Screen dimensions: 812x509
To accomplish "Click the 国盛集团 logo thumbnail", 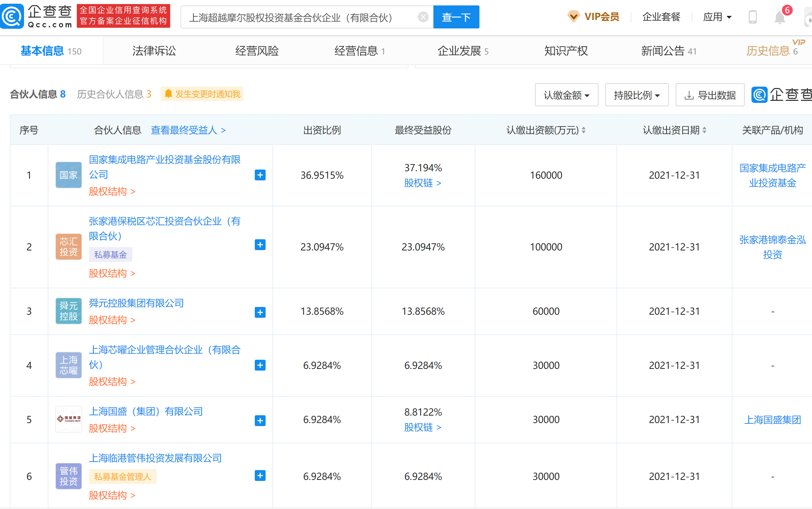I will [x=69, y=419].
